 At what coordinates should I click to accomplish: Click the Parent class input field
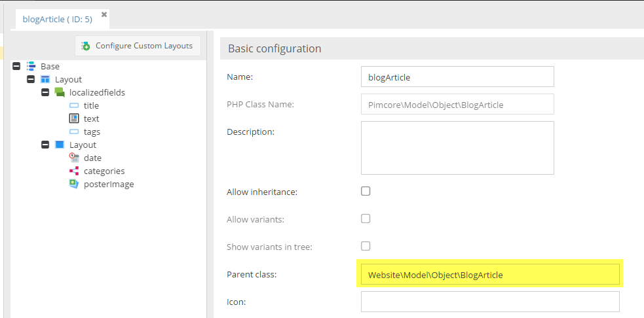[489, 275]
